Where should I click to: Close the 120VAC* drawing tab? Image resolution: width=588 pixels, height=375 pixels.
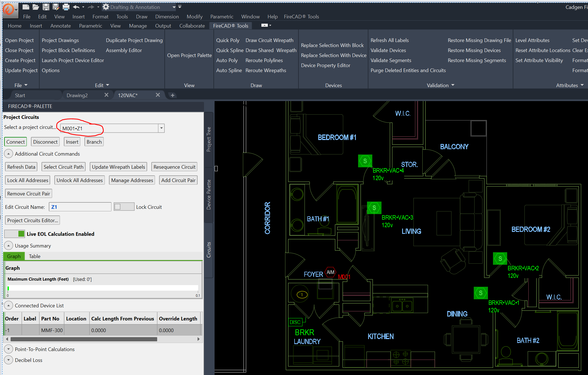158,95
